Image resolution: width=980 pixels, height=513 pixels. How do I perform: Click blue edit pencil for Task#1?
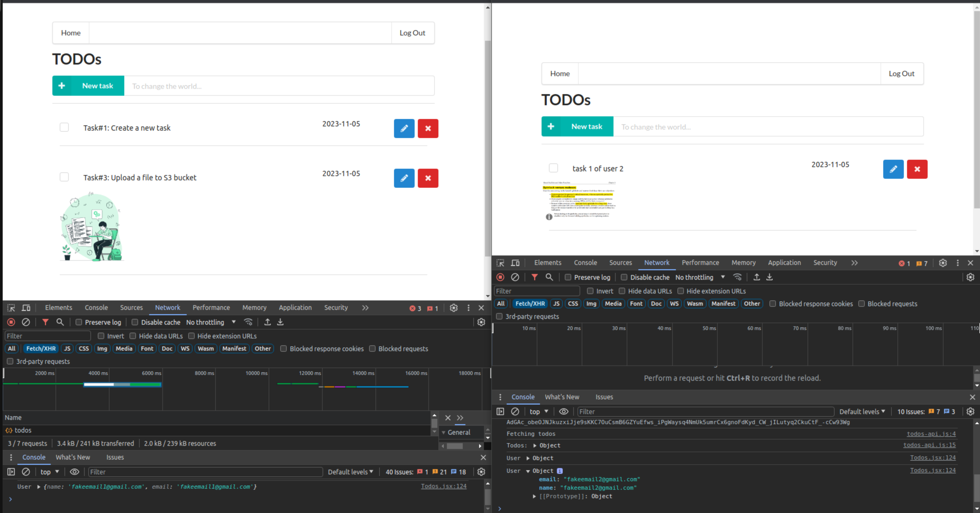404,128
